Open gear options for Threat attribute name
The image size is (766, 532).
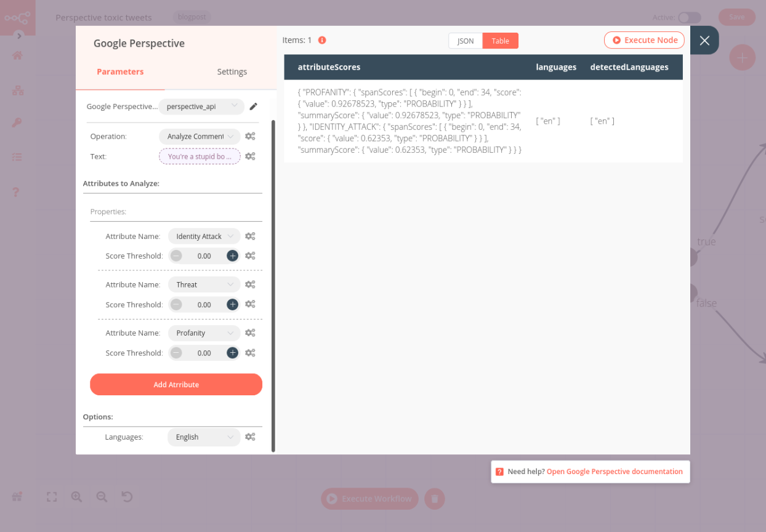250,284
